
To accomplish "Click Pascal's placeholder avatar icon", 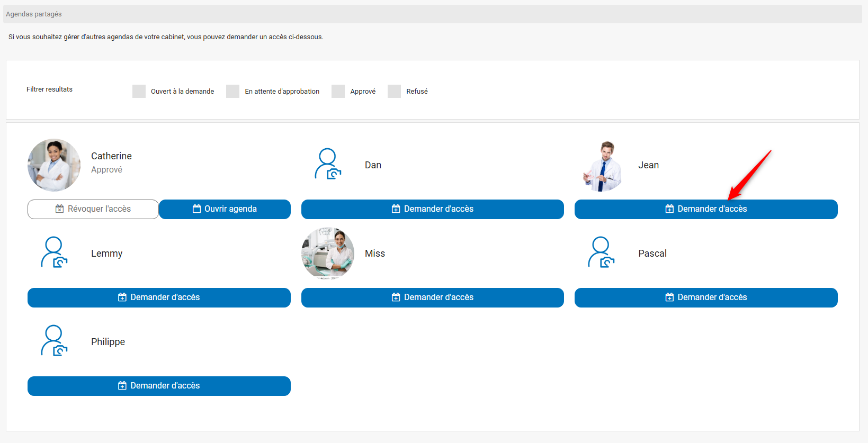I will pyautogui.click(x=601, y=252).
